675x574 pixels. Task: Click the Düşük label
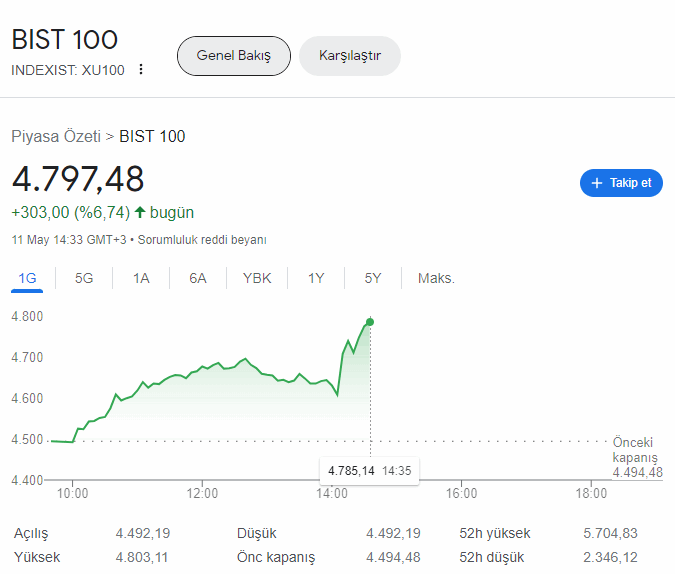(x=257, y=534)
